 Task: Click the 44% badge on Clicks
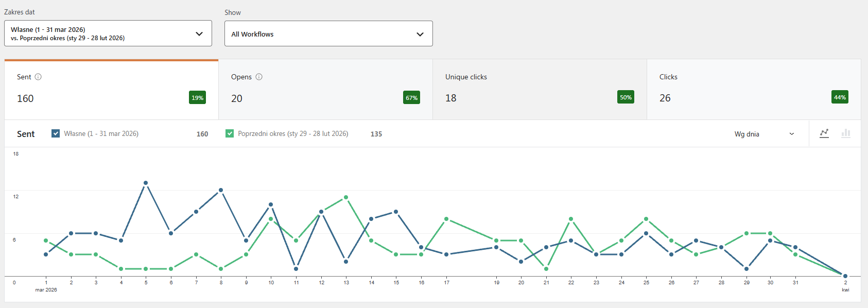(840, 97)
